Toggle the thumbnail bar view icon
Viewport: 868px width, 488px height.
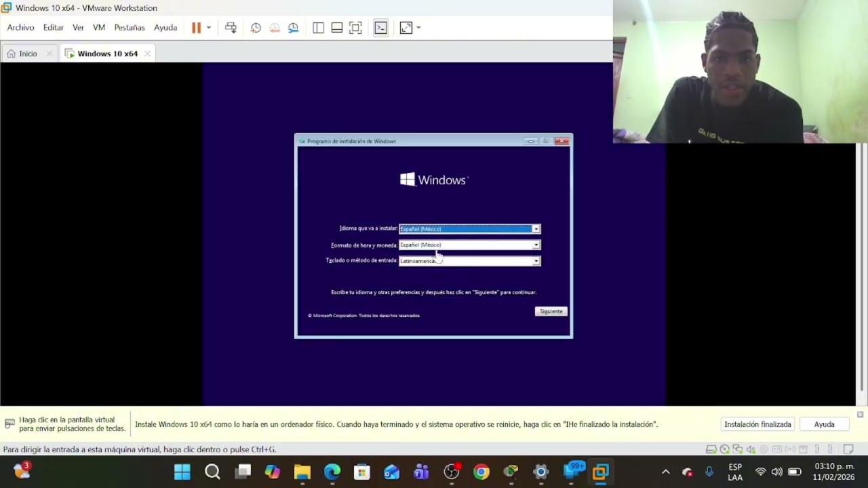337,28
